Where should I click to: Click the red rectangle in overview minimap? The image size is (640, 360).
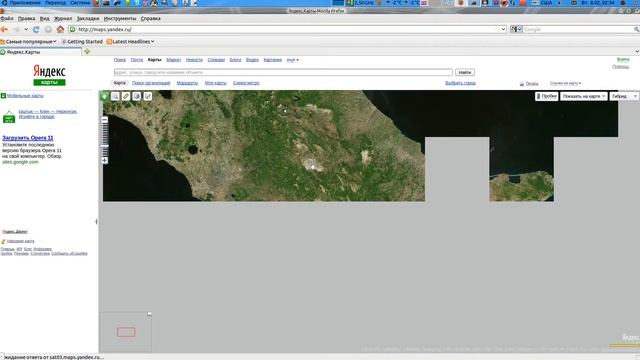126,332
